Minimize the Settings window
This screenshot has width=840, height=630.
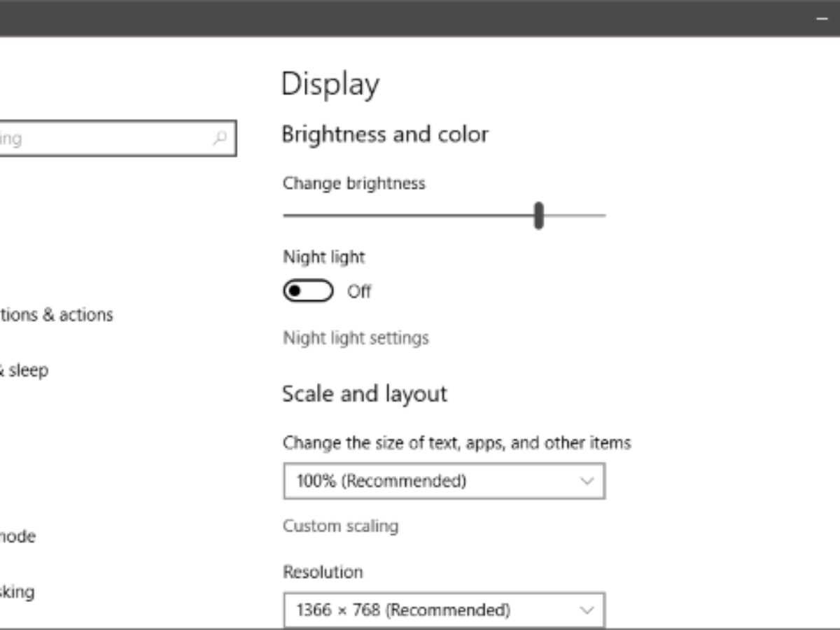point(822,19)
